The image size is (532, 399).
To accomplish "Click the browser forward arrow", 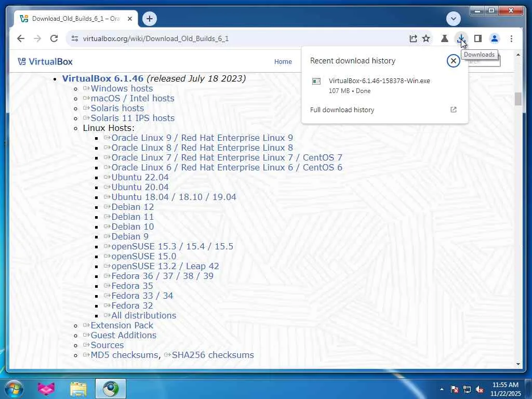I will 37,38.
